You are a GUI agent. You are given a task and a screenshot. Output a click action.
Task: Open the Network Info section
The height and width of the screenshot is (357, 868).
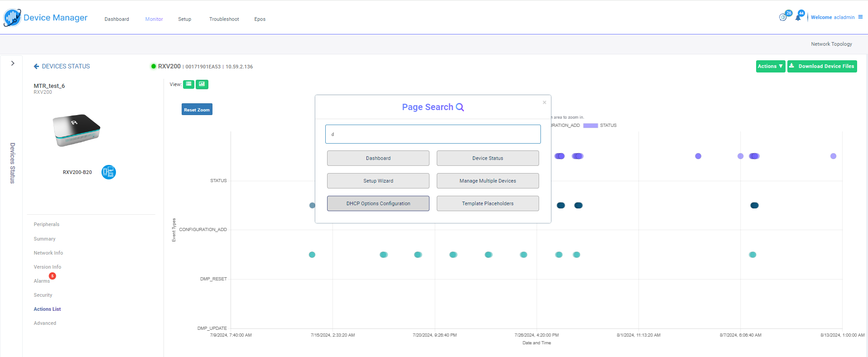pos(48,253)
